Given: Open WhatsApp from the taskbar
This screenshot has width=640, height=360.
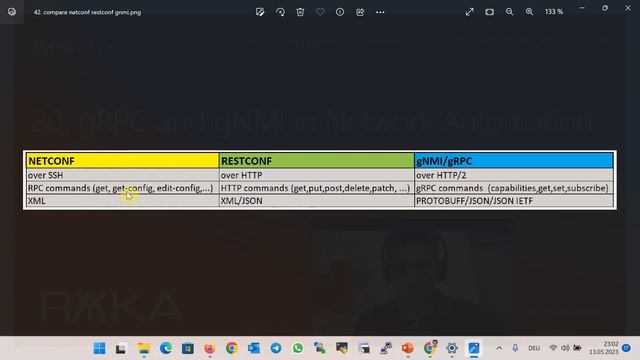Looking at the screenshot, I should [298, 348].
